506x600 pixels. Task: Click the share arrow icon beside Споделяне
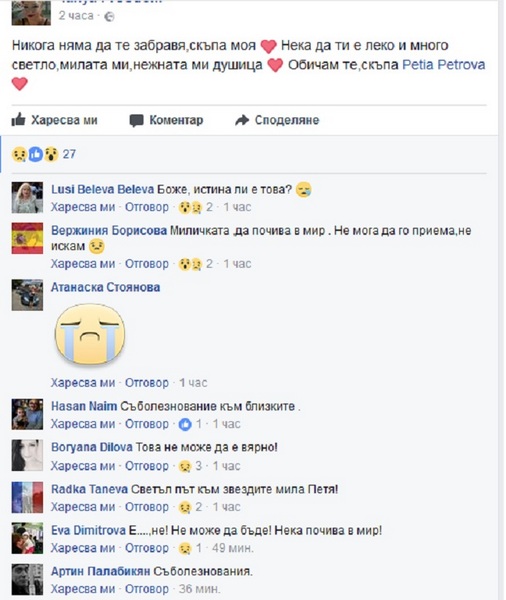click(242, 120)
